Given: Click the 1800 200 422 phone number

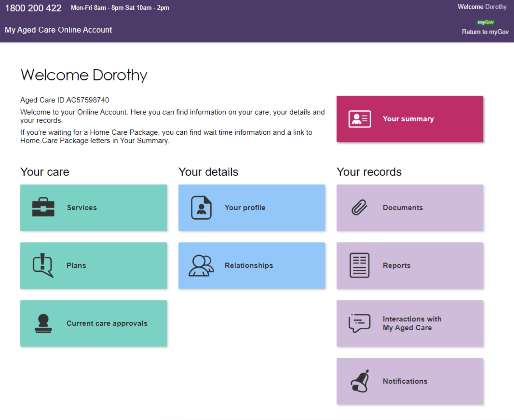Looking at the screenshot, I should 33,8.
